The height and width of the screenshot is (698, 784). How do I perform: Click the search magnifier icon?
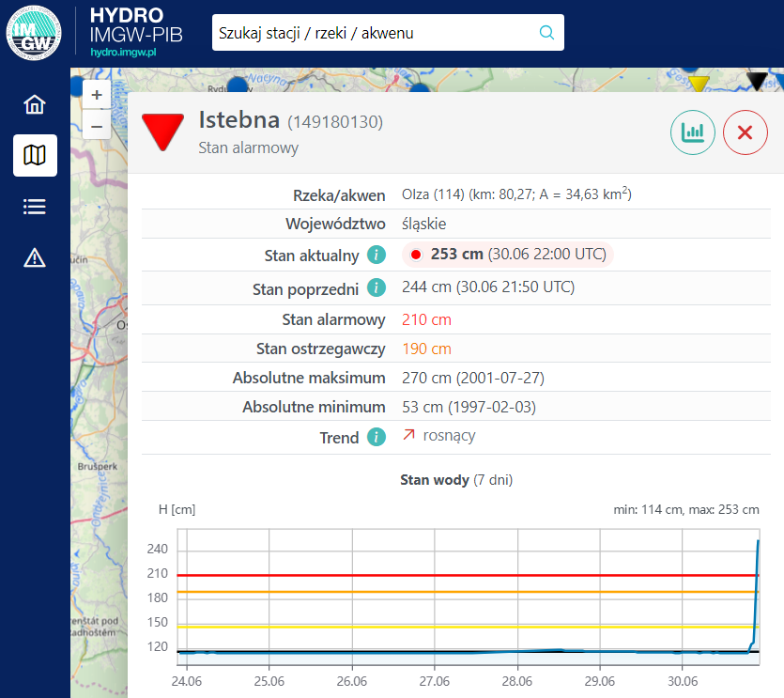(546, 33)
